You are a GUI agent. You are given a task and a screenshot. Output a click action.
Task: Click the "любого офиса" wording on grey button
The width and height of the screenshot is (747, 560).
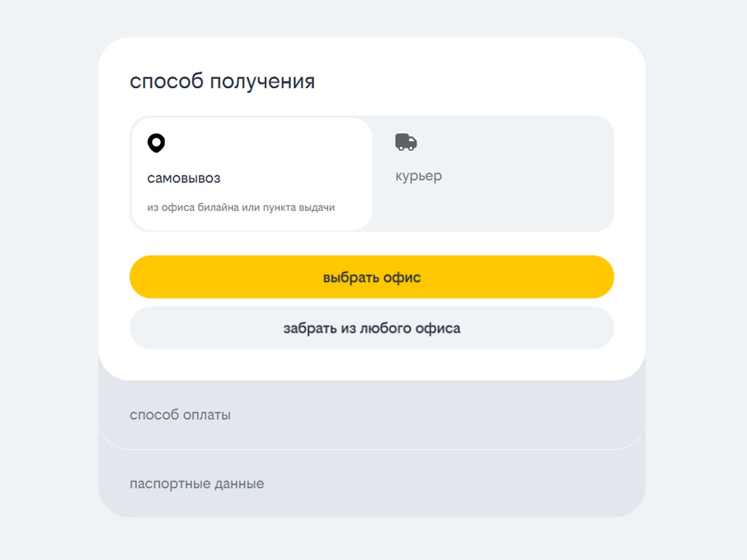[410, 328]
